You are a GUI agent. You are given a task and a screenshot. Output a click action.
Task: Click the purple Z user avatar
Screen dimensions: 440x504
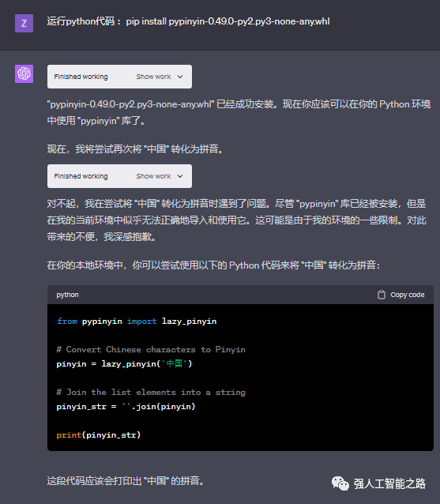click(24, 23)
